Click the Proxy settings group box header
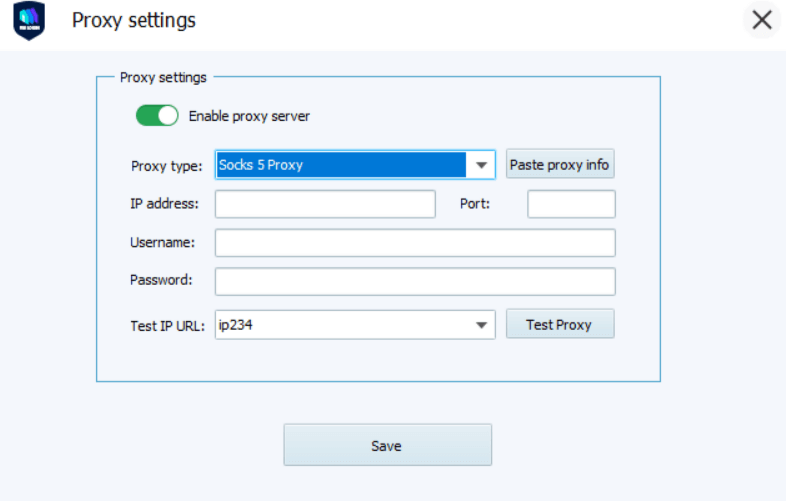The height and width of the screenshot is (501, 786). (163, 77)
